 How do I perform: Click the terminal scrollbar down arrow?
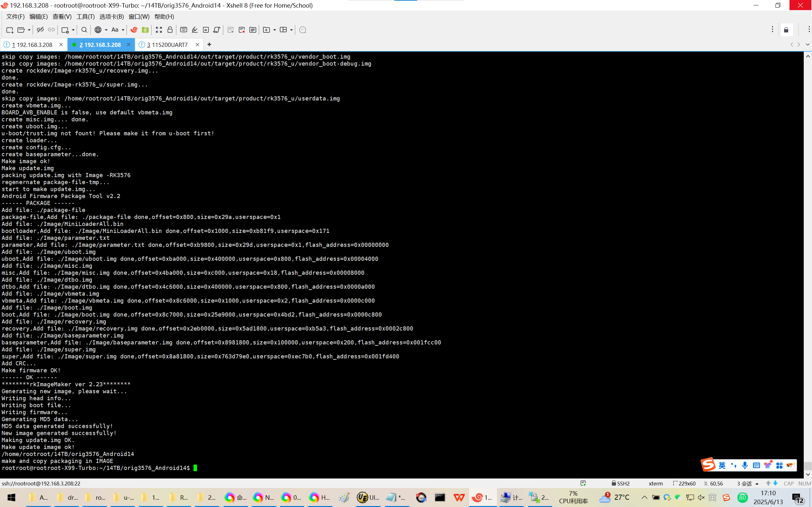pyautogui.click(x=808, y=474)
